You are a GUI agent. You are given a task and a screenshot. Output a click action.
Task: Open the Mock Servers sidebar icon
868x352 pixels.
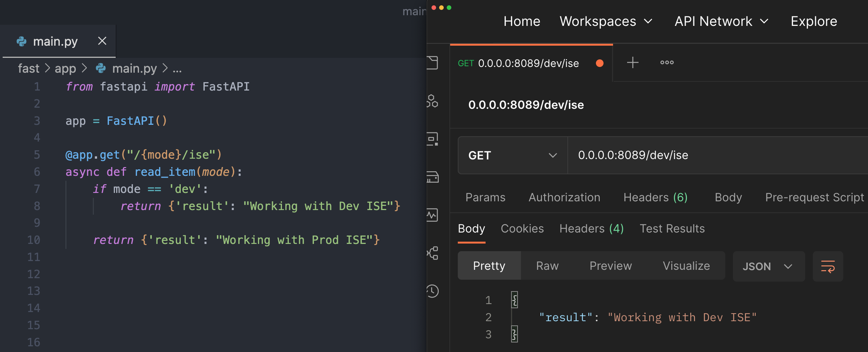pyautogui.click(x=433, y=177)
